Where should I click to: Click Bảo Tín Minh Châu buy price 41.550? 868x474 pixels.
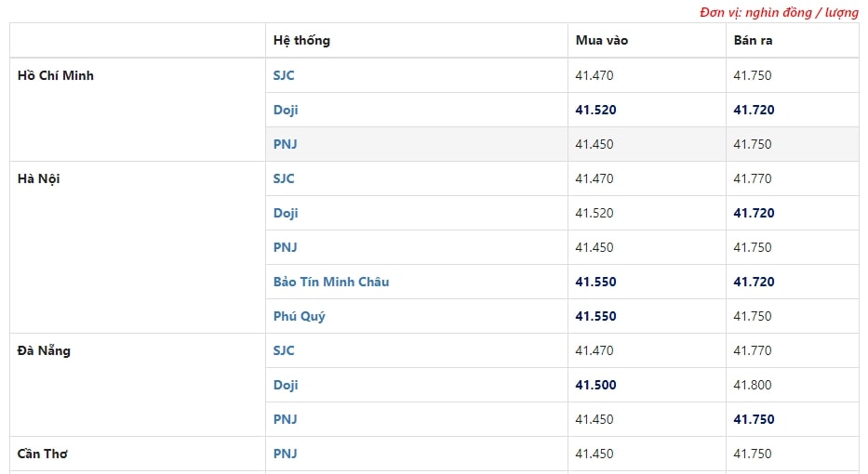click(x=595, y=282)
